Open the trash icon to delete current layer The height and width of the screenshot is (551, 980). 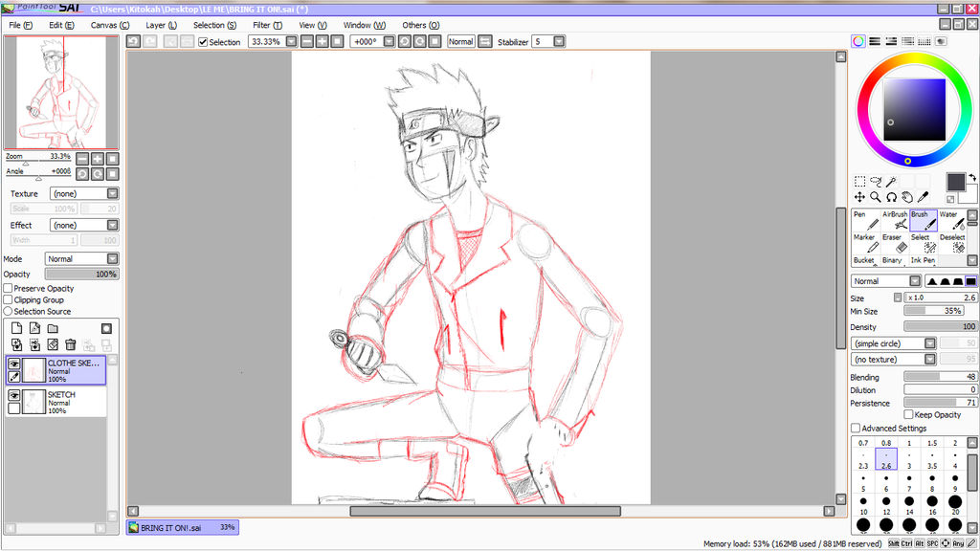point(70,344)
